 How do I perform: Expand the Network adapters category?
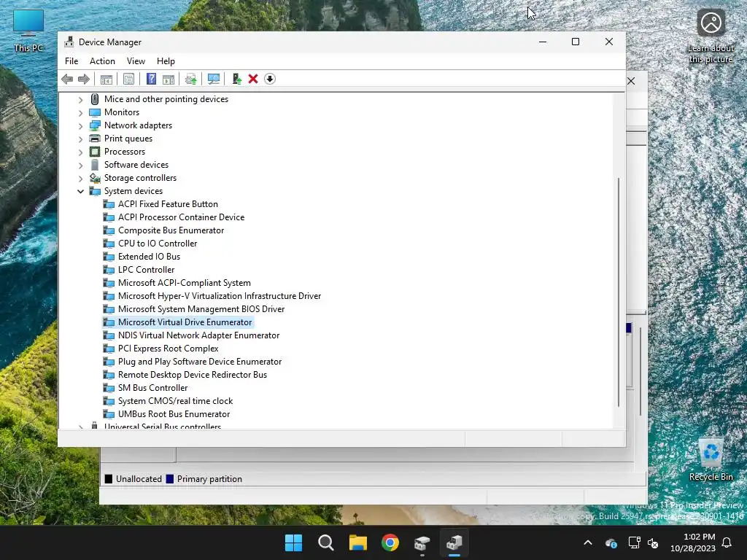(x=80, y=125)
